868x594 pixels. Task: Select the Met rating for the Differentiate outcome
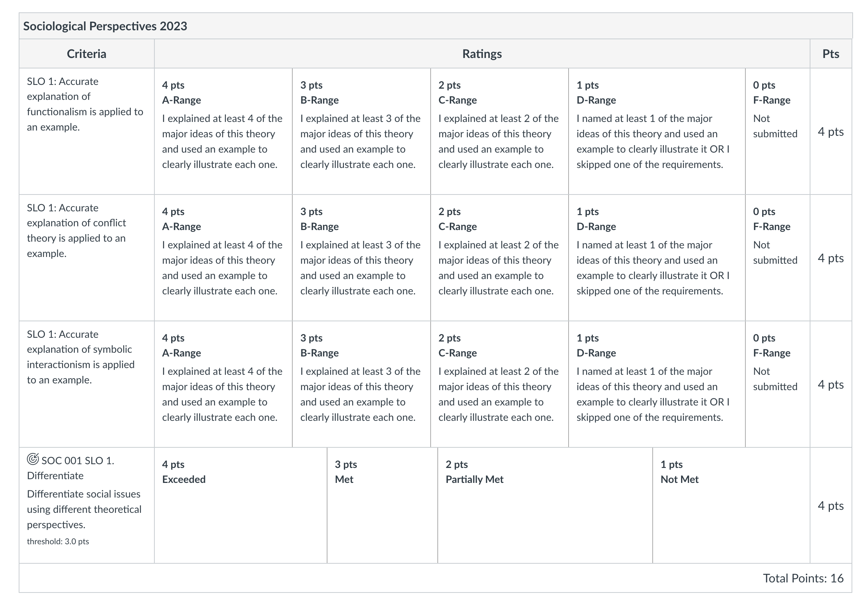coord(382,505)
